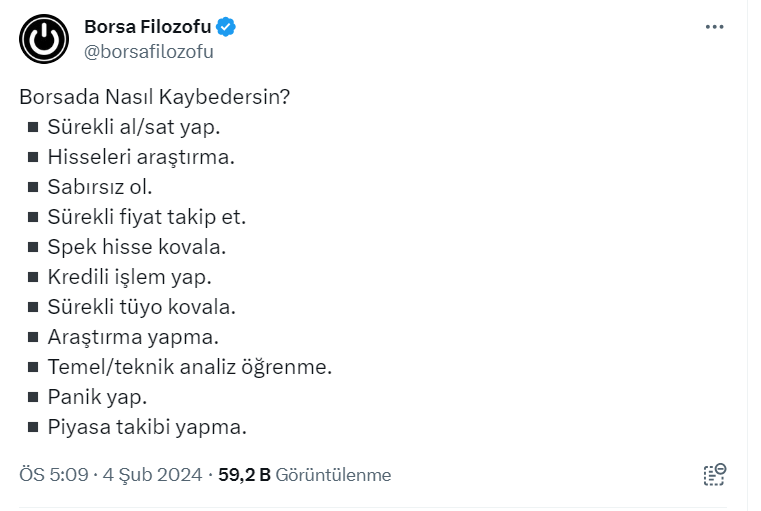This screenshot has width=761, height=511.
Task: Open the three-dot more options menu
Action: 714,27
